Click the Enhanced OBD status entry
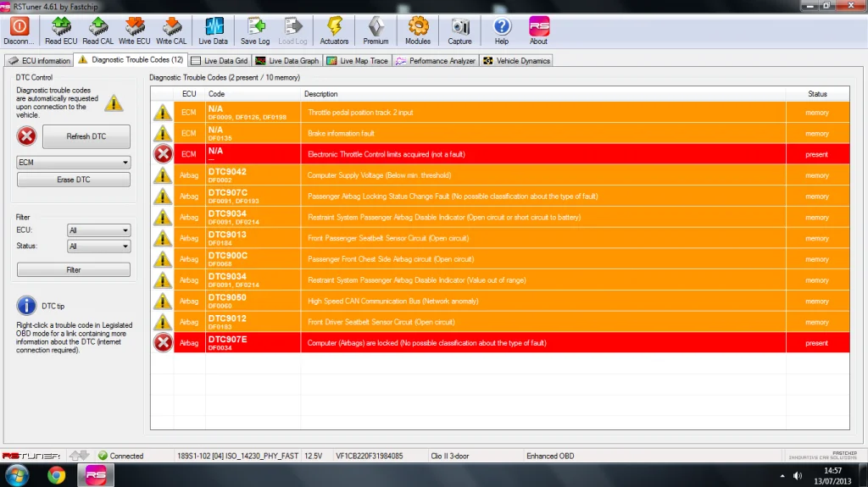The height and width of the screenshot is (487, 868). coord(550,456)
